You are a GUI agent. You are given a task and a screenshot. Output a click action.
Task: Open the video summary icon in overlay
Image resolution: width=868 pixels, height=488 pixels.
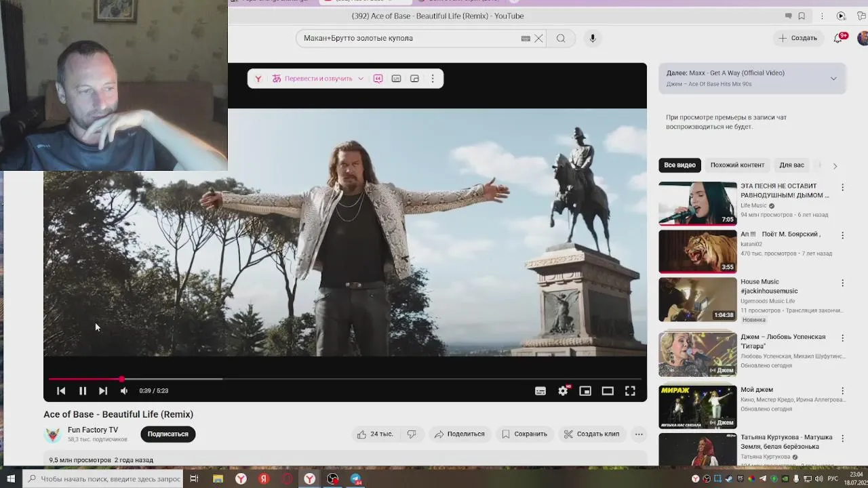(x=378, y=79)
